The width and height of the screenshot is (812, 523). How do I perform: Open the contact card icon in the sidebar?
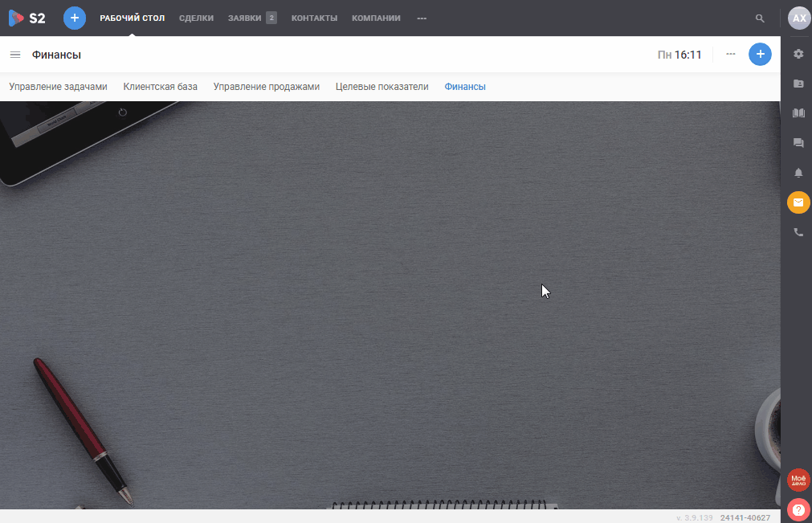pos(798,84)
